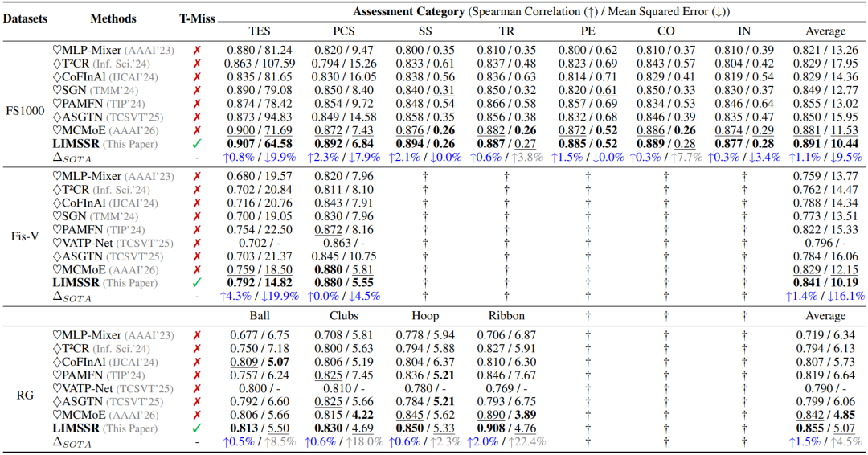Click the red cross in the "0.702 / -" row

point(197,243)
